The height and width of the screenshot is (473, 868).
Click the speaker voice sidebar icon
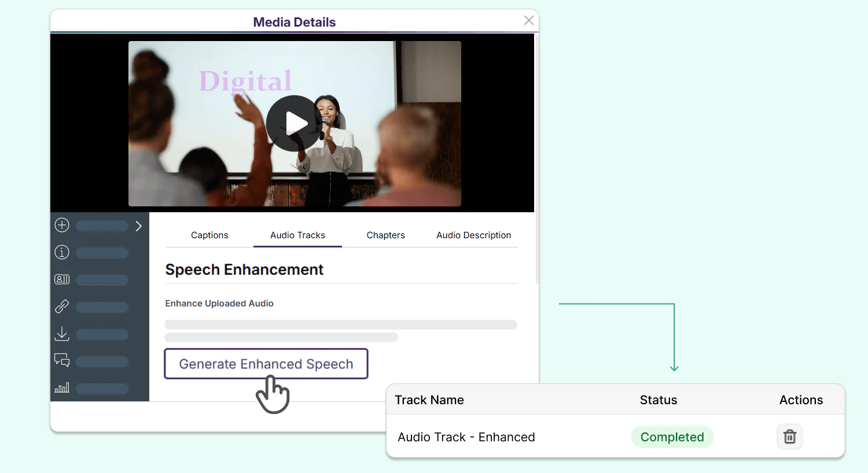(x=62, y=279)
